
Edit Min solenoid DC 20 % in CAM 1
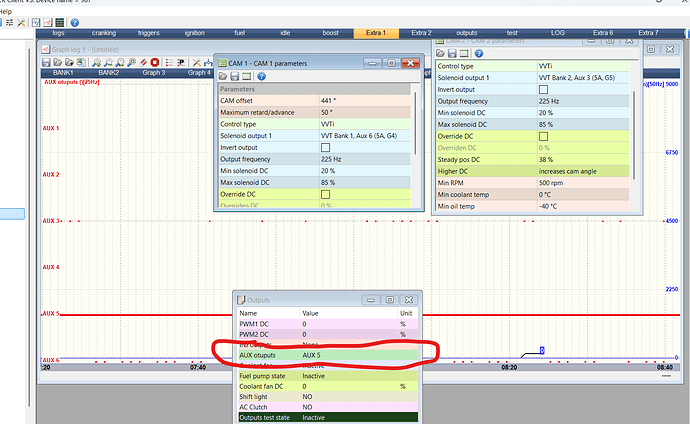(365, 171)
